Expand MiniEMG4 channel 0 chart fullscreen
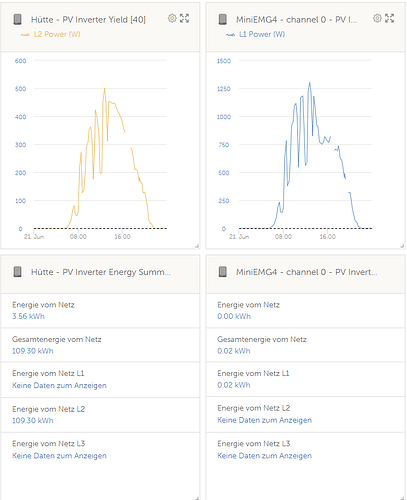Image resolution: width=407 pixels, height=500 pixels. point(390,18)
